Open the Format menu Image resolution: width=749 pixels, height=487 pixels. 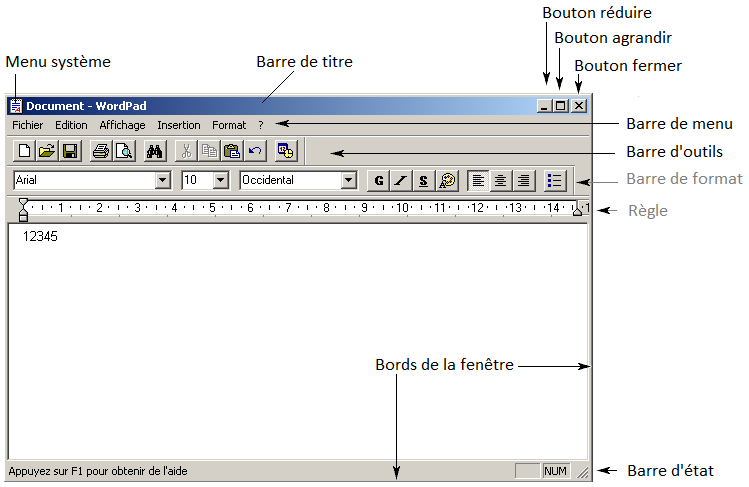[x=229, y=125]
